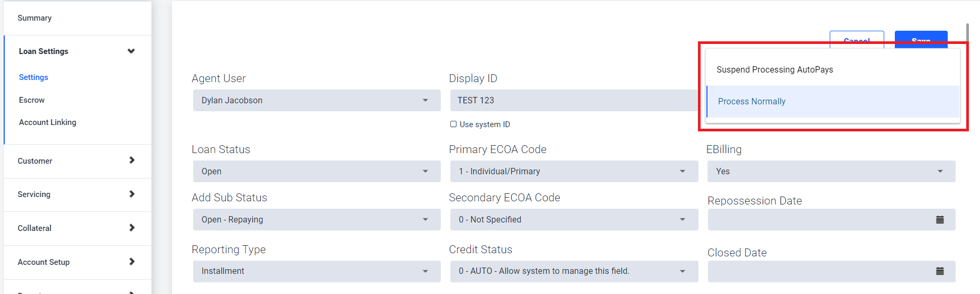Collapse Loan Settings chevron in sidebar
The width and height of the screenshot is (980, 294).
coord(131,51)
